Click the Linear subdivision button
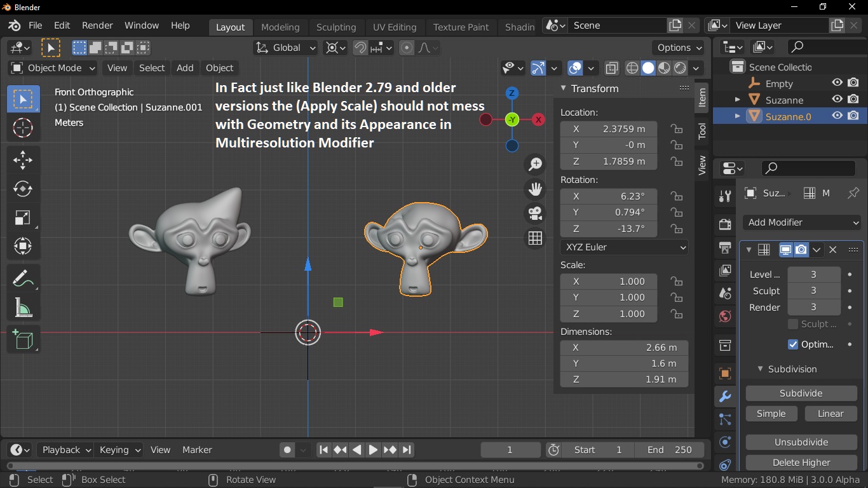Viewport: 868px width, 488px height. [x=830, y=414]
